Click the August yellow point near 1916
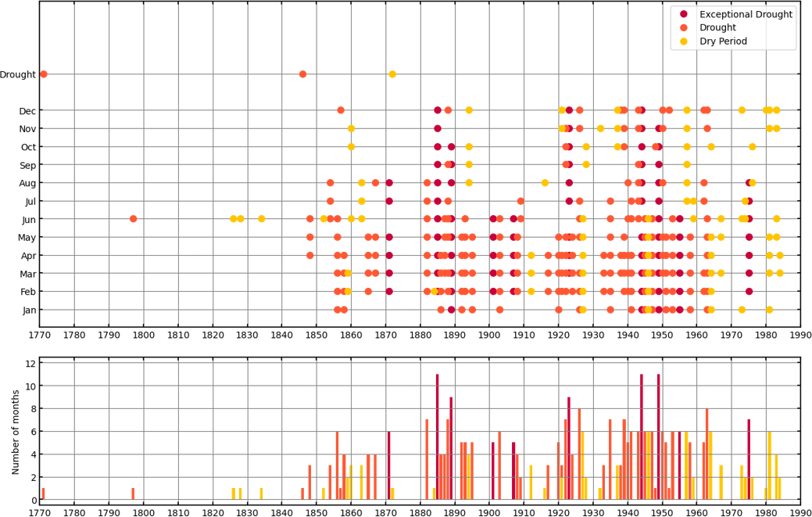 pos(545,183)
